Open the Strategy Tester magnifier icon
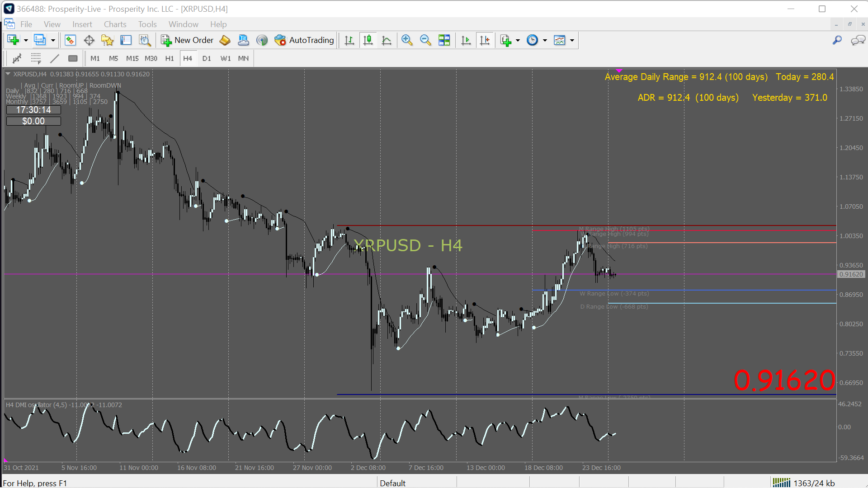 [x=145, y=40]
